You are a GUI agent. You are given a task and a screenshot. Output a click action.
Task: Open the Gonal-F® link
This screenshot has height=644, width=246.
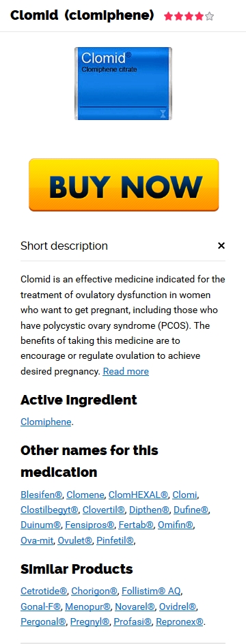click(x=41, y=606)
